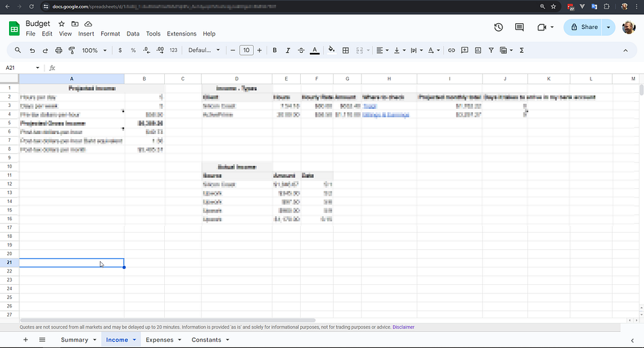Open the functions sigma menu
This screenshot has width=644, height=348.
coord(522,50)
